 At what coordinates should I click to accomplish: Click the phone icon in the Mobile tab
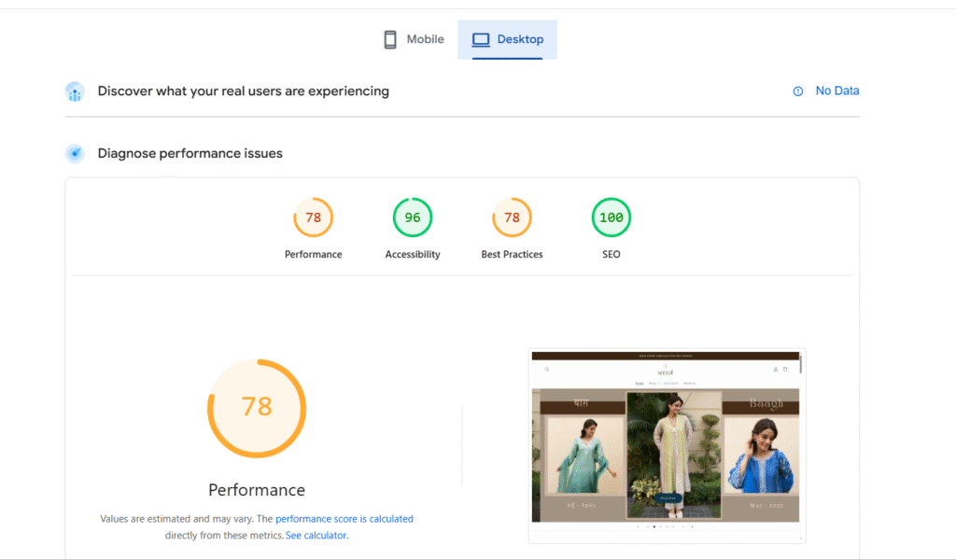pyautogui.click(x=390, y=39)
